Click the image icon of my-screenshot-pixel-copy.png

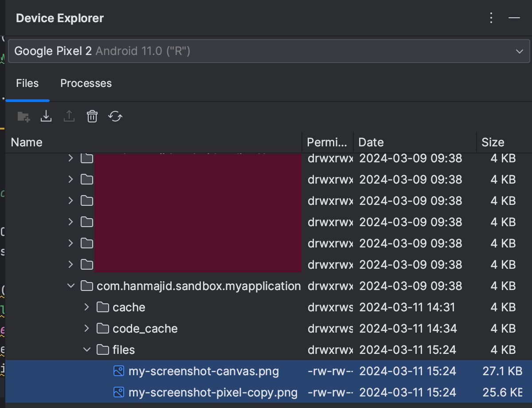point(119,392)
